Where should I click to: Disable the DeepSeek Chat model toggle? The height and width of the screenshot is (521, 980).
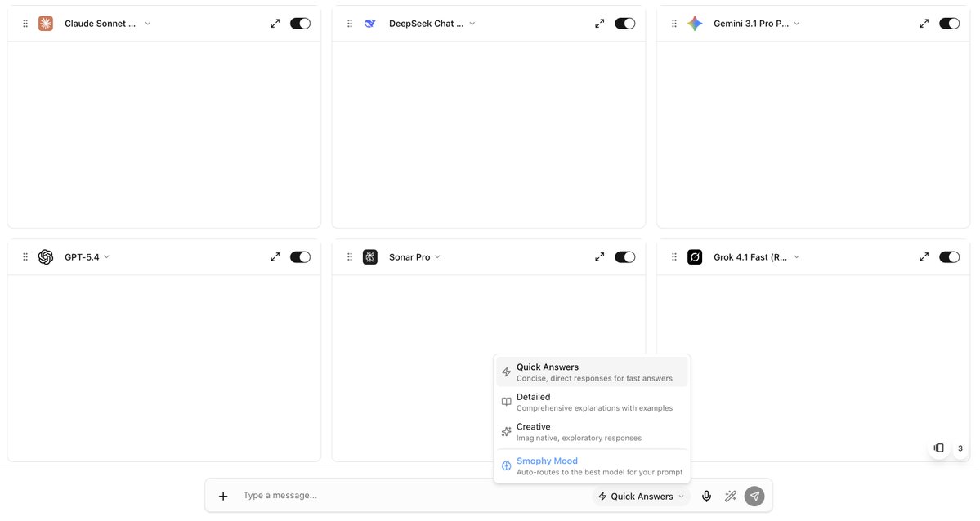(x=625, y=24)
